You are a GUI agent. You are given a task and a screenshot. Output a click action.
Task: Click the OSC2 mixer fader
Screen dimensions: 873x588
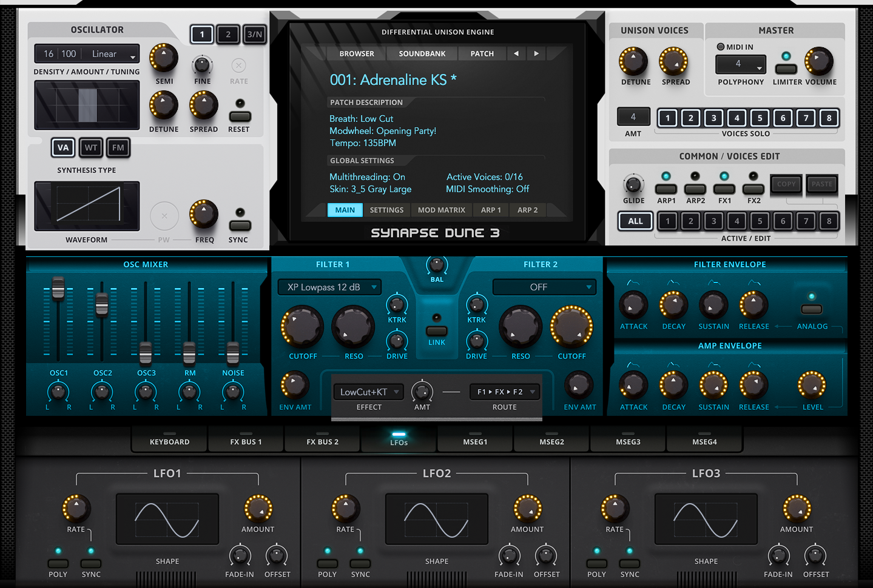102,304
